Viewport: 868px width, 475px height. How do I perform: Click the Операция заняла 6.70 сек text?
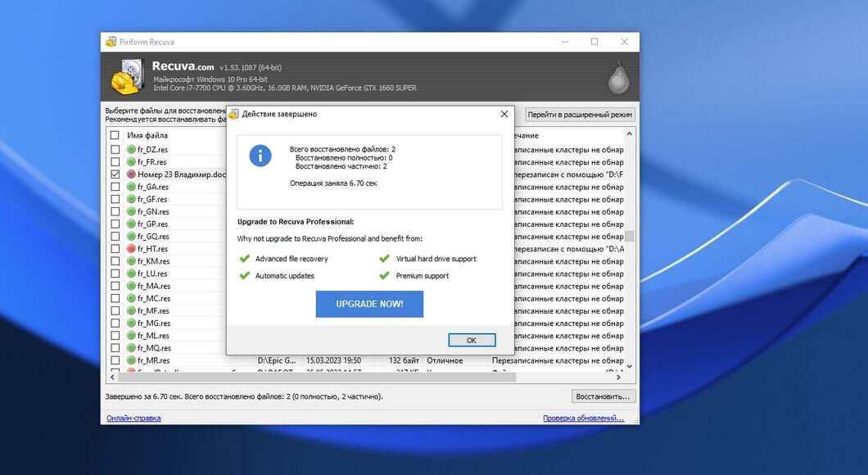333,183
